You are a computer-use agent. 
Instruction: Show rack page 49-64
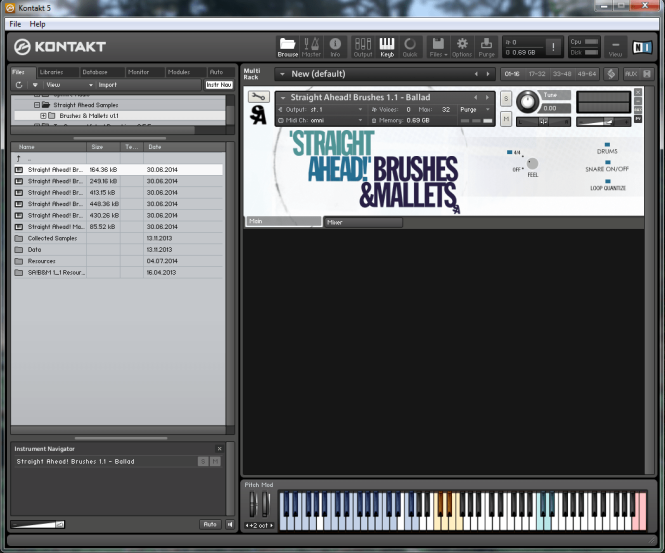coord(587,74)
